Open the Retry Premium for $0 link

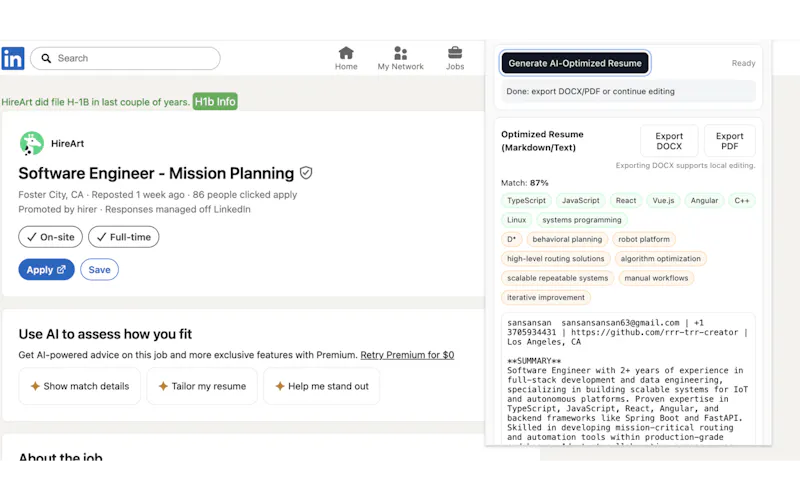pos(407,355)
